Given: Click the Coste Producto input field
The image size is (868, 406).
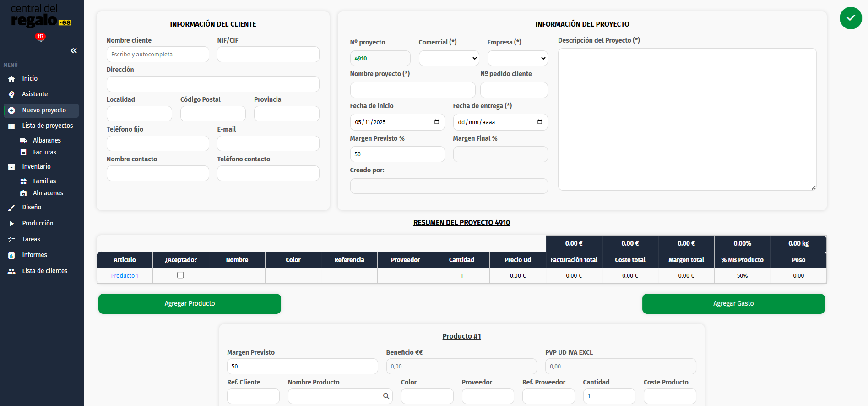Looking at the screenshot, I should click(670, 396).
